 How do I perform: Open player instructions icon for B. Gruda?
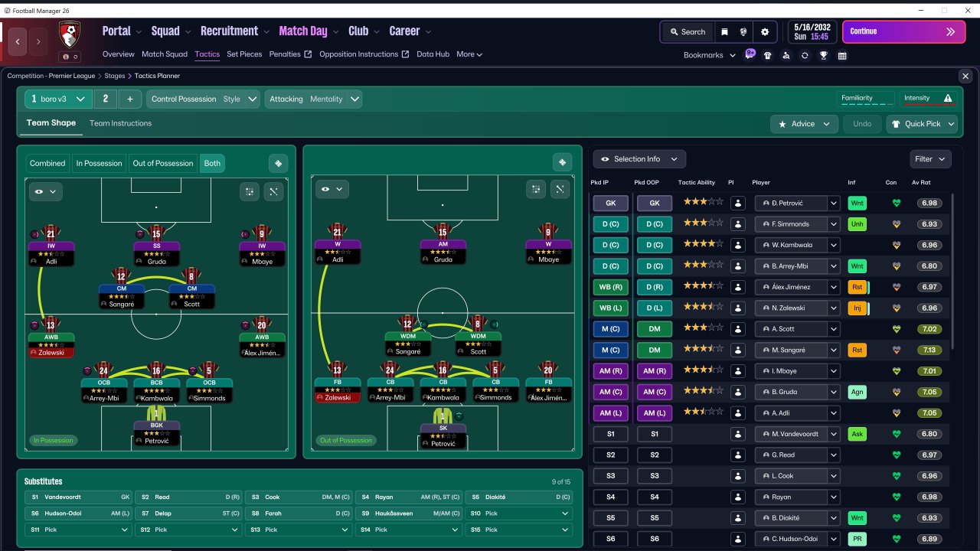tap(738, 392)
